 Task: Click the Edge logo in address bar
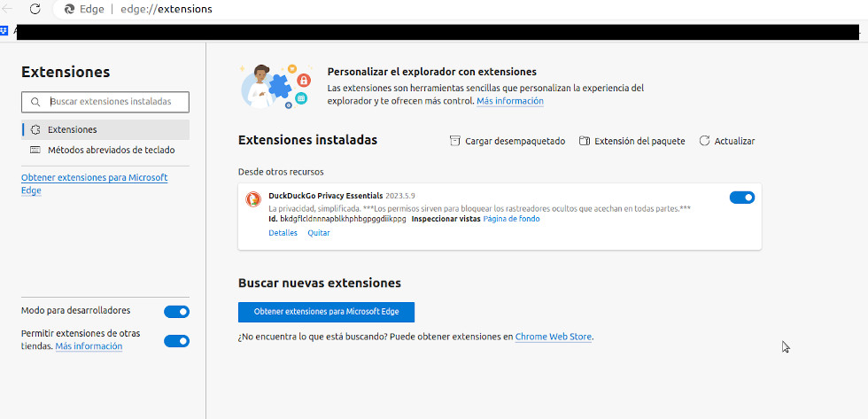(69, 10)
